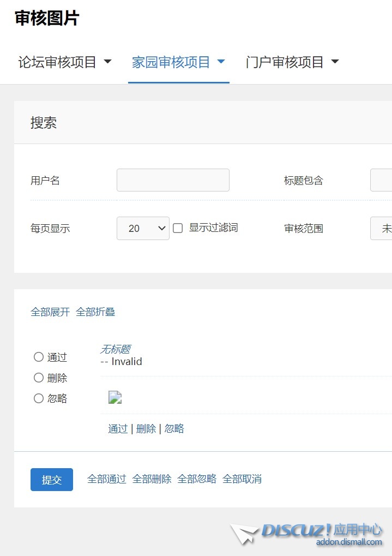Focus the 标题包含 text field

[382, 180]
